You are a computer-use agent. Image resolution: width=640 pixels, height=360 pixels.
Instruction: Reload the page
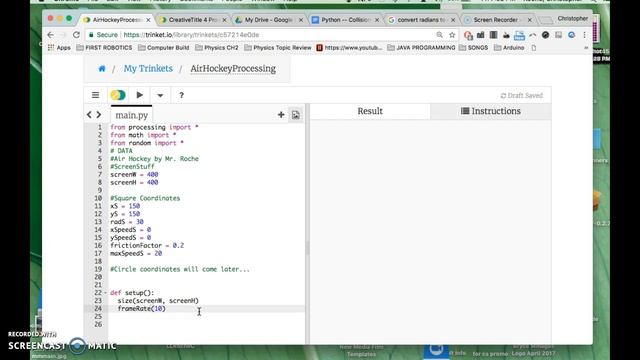coord(76,35)
